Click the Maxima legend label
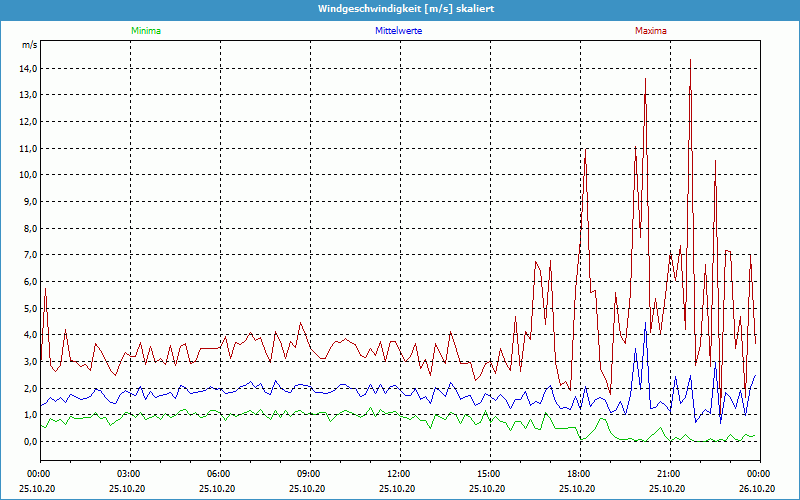The height and width of the screenshot is (500, 800). coord(650,31)
